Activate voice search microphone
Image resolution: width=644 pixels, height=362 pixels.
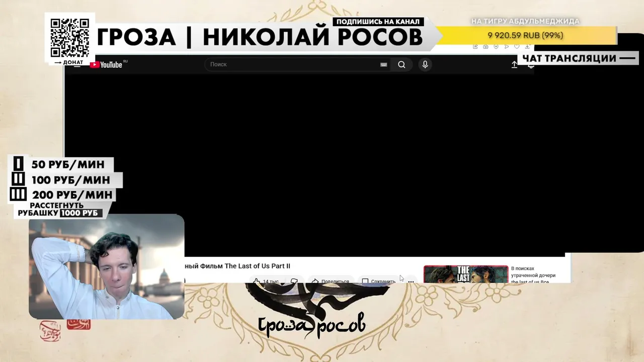(x=425, y=64)
